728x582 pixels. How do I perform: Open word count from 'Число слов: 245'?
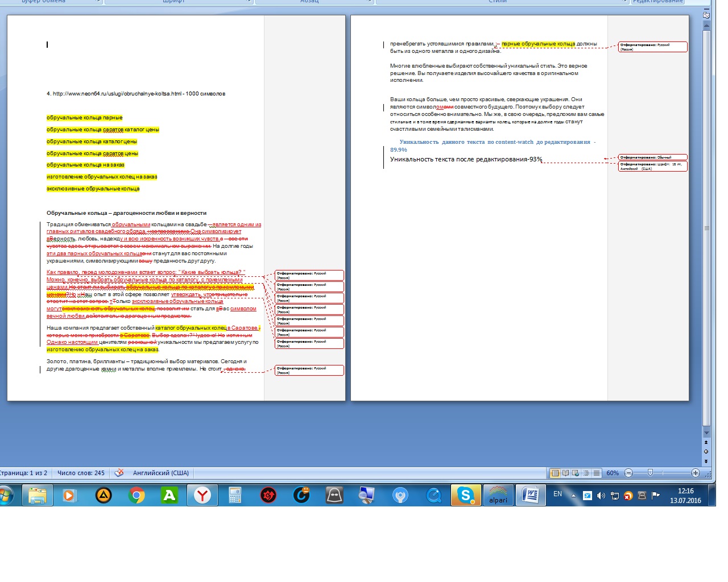[81, 473]
